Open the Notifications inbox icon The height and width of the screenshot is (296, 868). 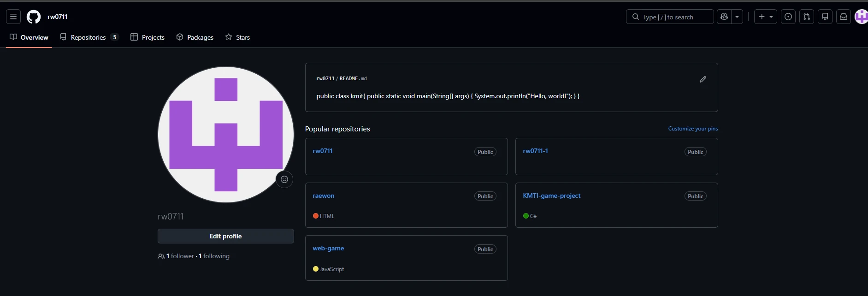[844, 17]
